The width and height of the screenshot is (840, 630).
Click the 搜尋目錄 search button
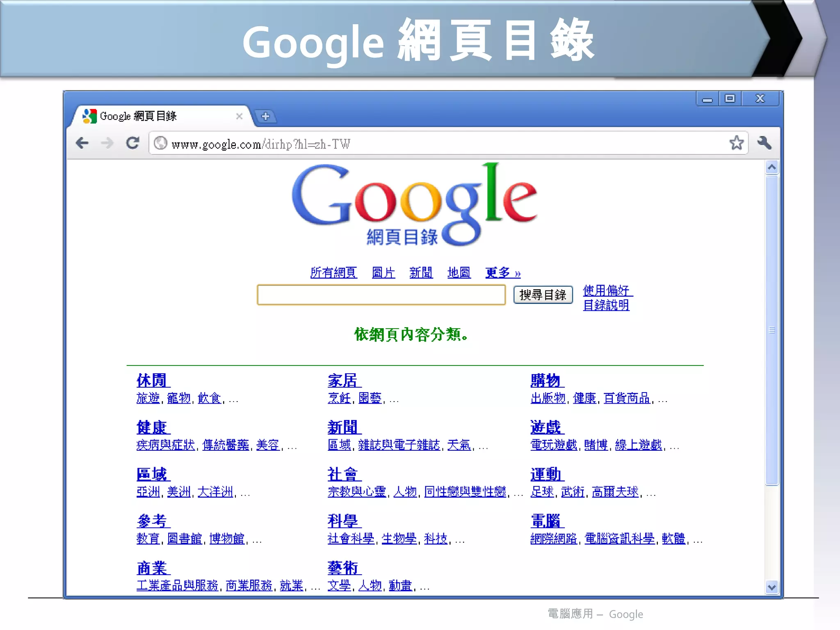coord(543,295)
